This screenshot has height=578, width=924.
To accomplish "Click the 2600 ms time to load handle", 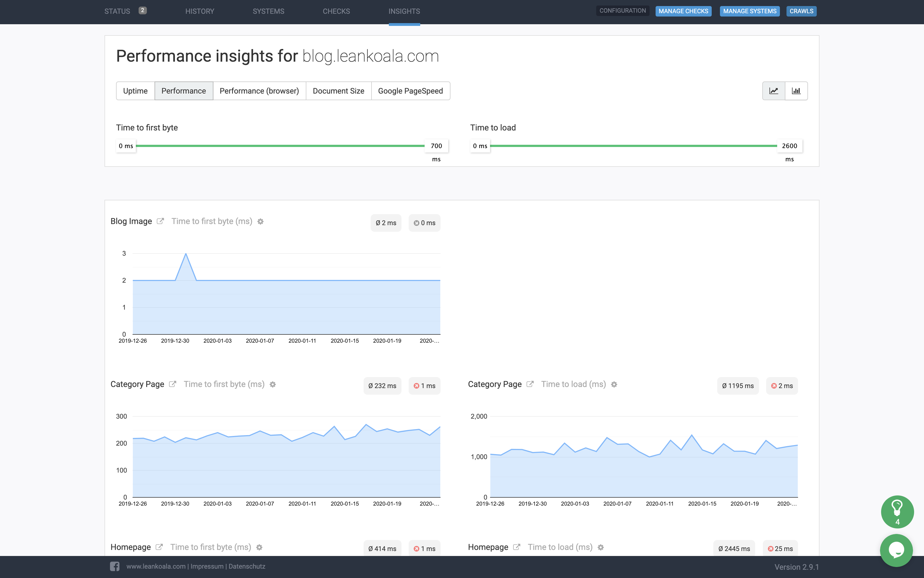I will tap(790, 146).
